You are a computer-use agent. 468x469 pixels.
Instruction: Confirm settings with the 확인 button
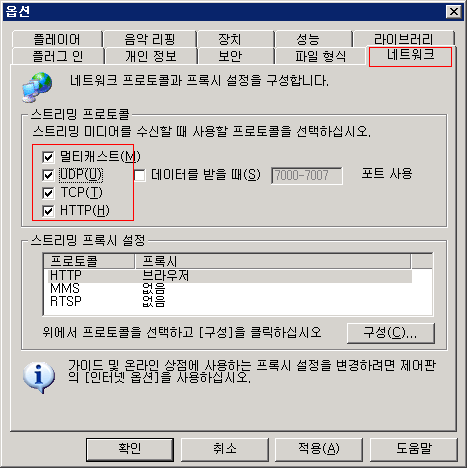click(x=130, y=449)
